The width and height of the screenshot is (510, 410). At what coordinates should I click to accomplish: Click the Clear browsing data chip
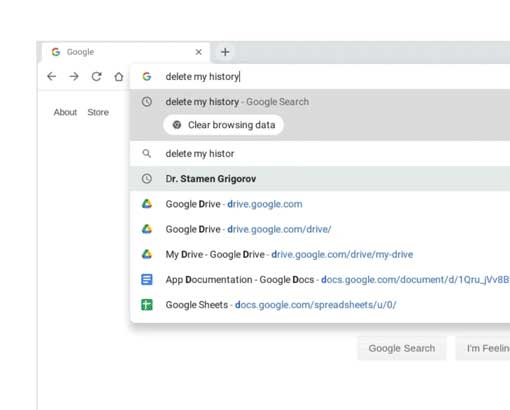pos(223,125)
